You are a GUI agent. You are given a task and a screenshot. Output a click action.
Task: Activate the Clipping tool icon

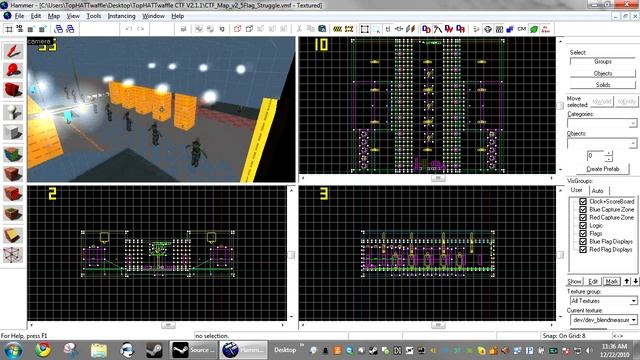(13, 235)
